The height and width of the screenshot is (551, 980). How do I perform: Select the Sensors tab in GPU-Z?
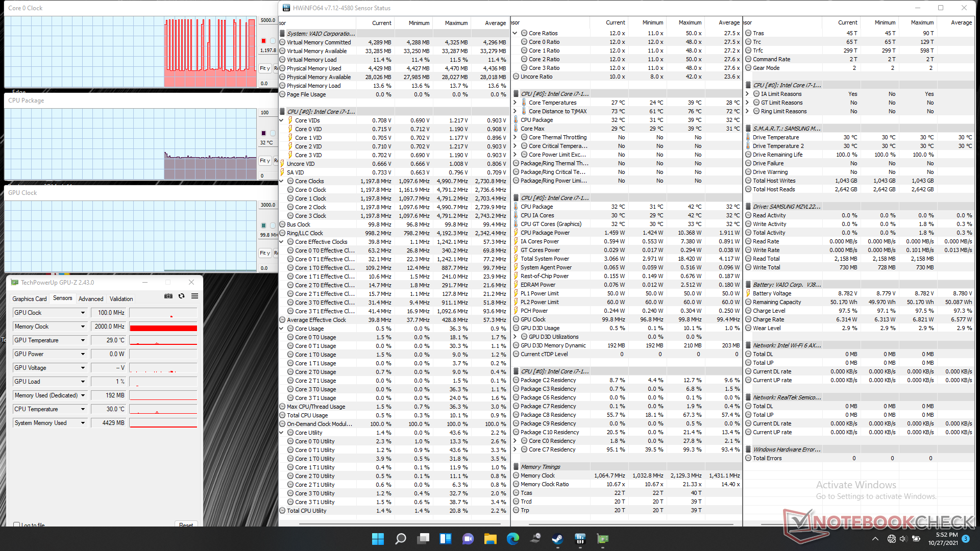(x=63, y=298)
